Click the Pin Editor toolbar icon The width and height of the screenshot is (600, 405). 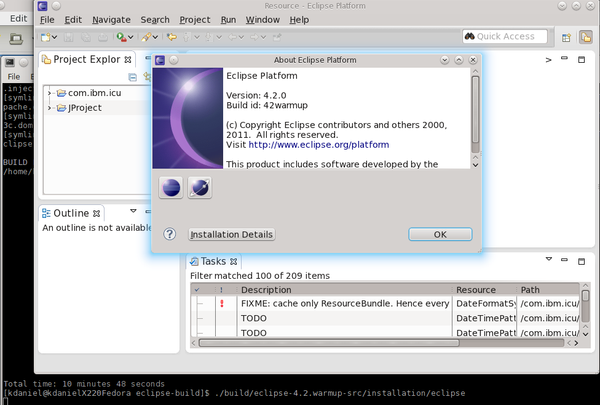click(277, 37)
